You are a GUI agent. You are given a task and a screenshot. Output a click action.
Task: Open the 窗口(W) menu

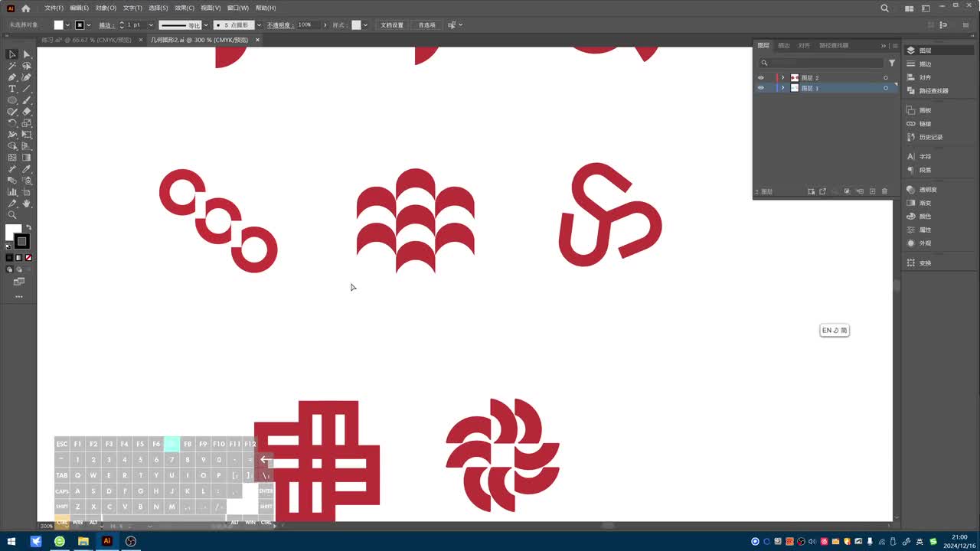[x=238, y=8]
